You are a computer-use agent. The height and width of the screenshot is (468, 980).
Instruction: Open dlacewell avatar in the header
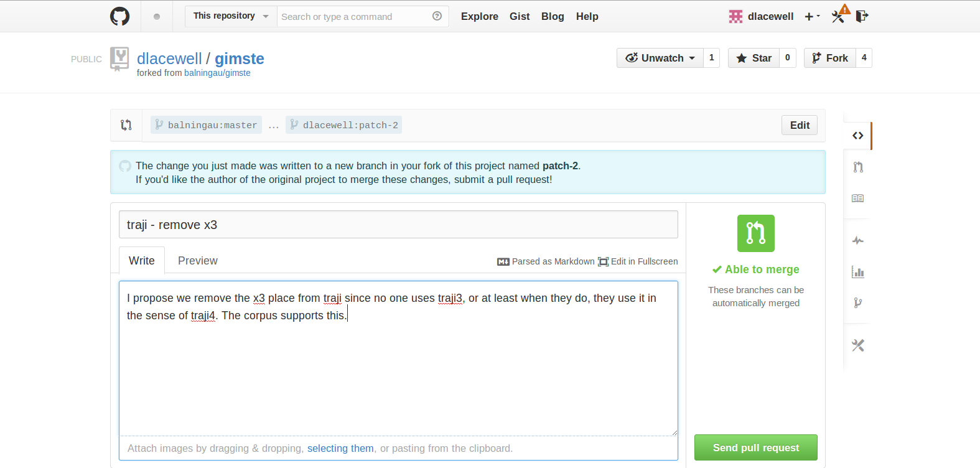pos(735,17)
